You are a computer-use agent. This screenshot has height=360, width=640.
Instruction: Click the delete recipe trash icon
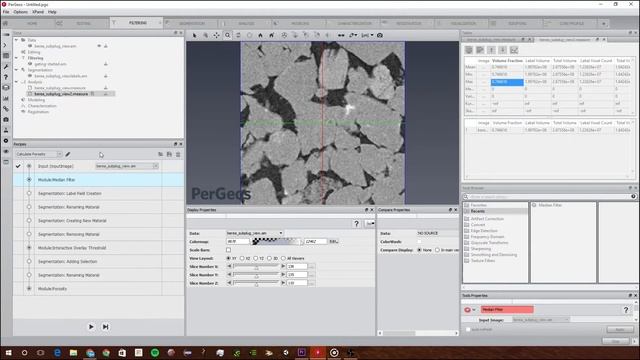(178, 154)
